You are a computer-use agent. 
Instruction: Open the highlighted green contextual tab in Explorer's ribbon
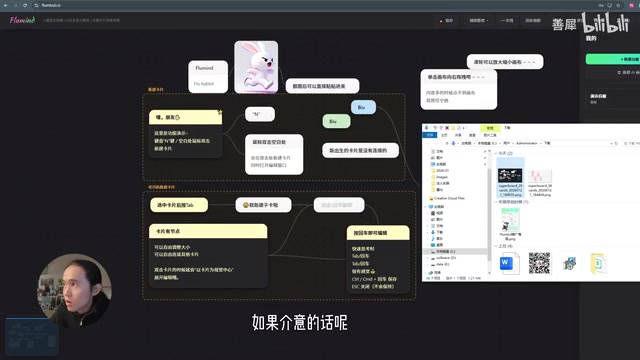(490, 128)
